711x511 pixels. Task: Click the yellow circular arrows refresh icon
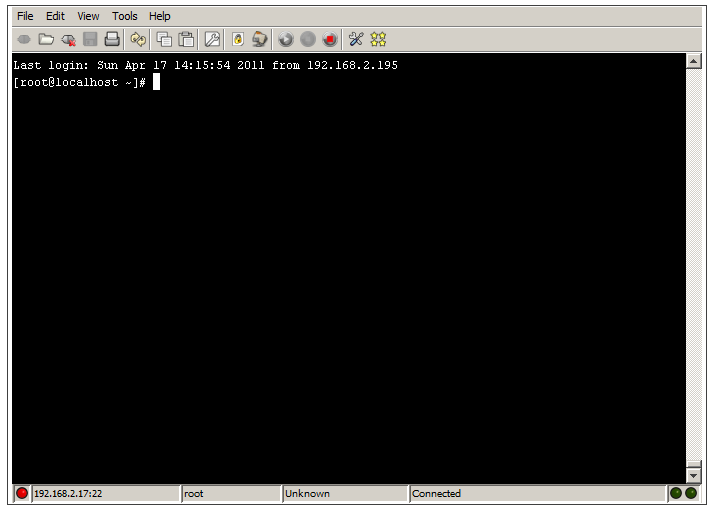(x=138, y=39)
